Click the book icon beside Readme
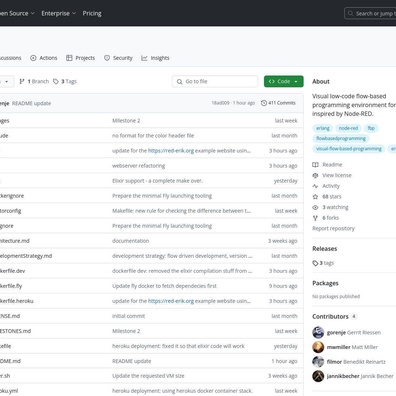The width and height of the screenshot is (396, 396). tap(315, 165)
